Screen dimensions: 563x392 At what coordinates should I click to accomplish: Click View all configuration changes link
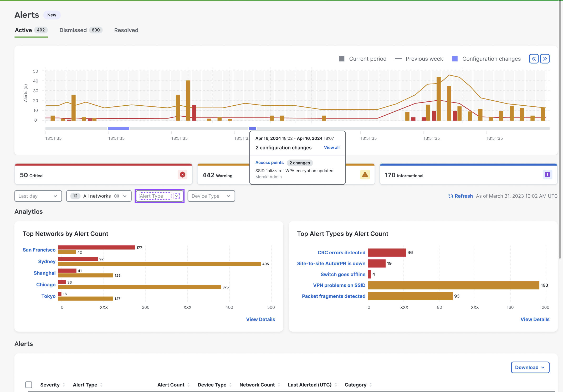click(x=331, y=148)
